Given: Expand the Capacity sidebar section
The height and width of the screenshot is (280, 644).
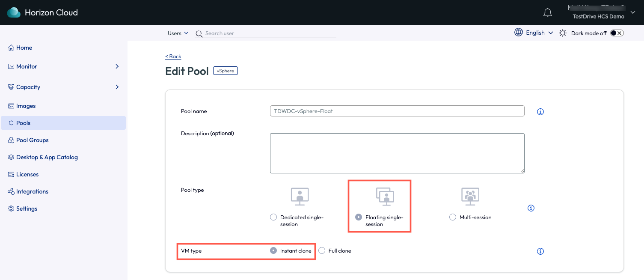Looking at the screenshot, I should [x=117, y=87].
